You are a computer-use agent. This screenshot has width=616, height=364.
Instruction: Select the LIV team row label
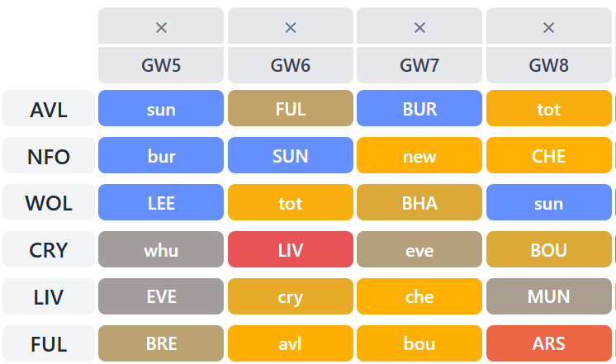[x=49, y=296]
